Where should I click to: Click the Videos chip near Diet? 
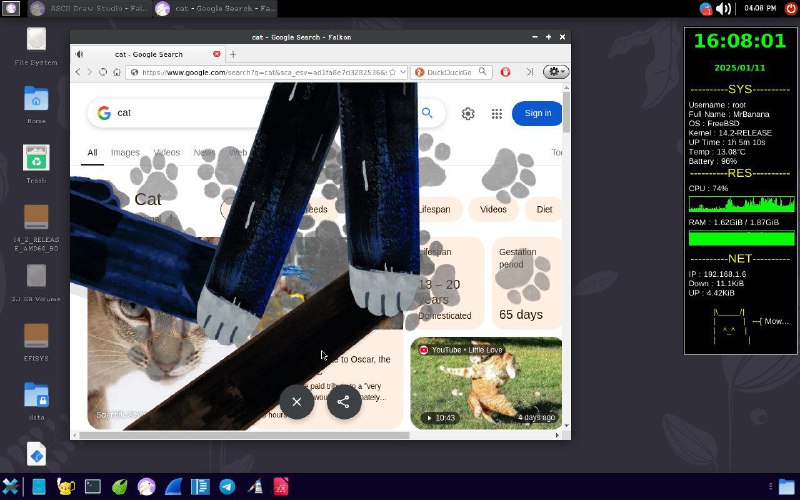click(x=493, y=209)
